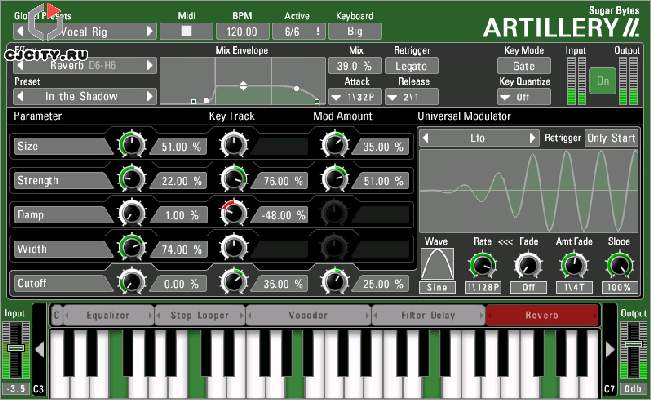Click the BPM value field
651x400 pixels.
point(242,31)
